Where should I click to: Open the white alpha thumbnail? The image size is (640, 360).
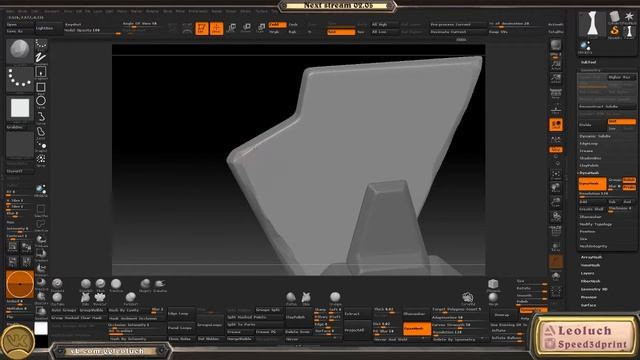[19, 109]
